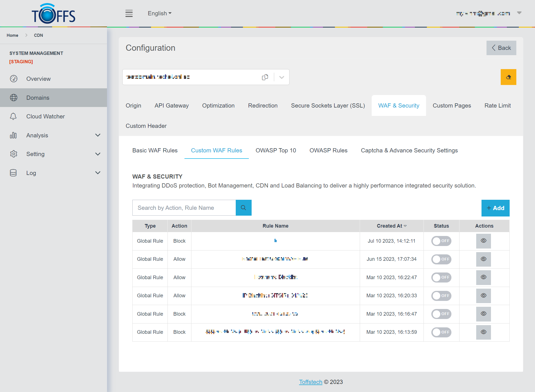The width and height of the screenshot is (535, 392).
Task: Switch on the Mar 10 2023 16:13:59 rule
Action: coord(441,332)
